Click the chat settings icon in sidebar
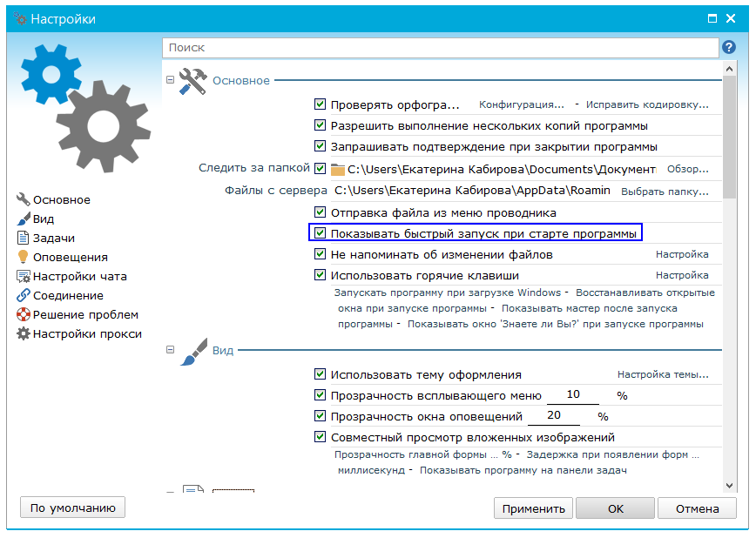Screen dimensions: 756x538 [x=24, y=277]
